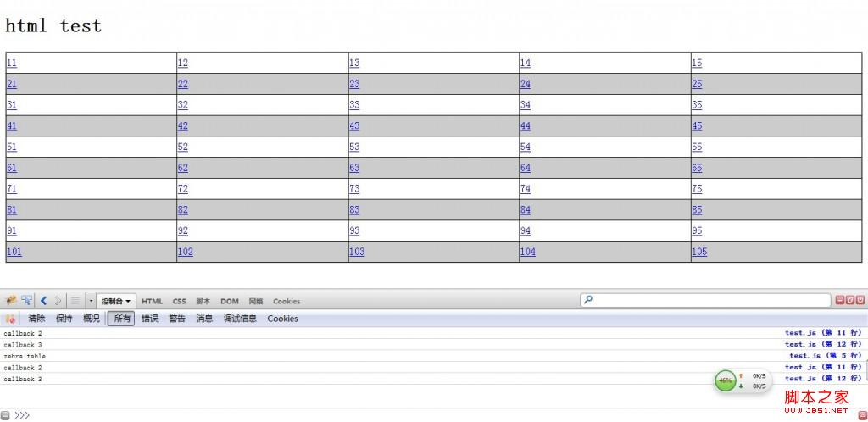Follow the test.js (第 5 行) source link
868x422 pixels.
[824, 356]
